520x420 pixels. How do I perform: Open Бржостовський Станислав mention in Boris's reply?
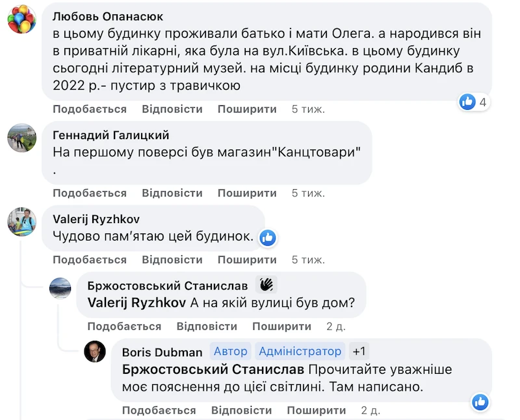(x=213, y=370)
